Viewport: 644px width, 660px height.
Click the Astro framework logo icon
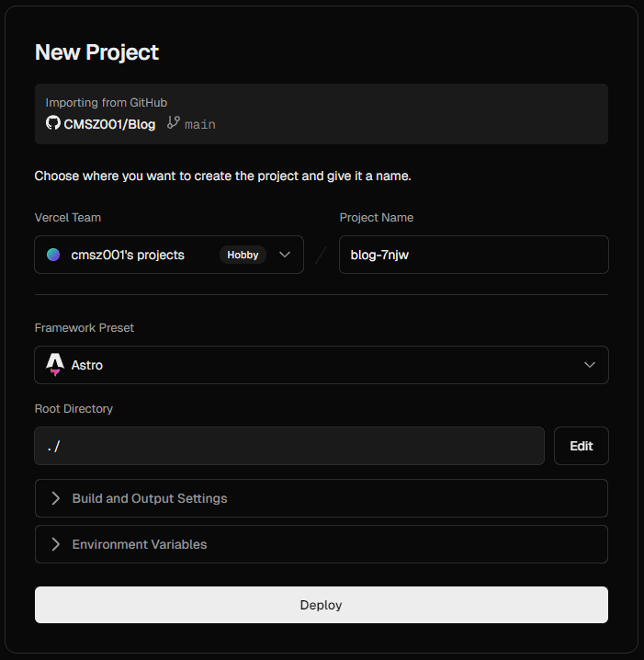tap(55, 366)
